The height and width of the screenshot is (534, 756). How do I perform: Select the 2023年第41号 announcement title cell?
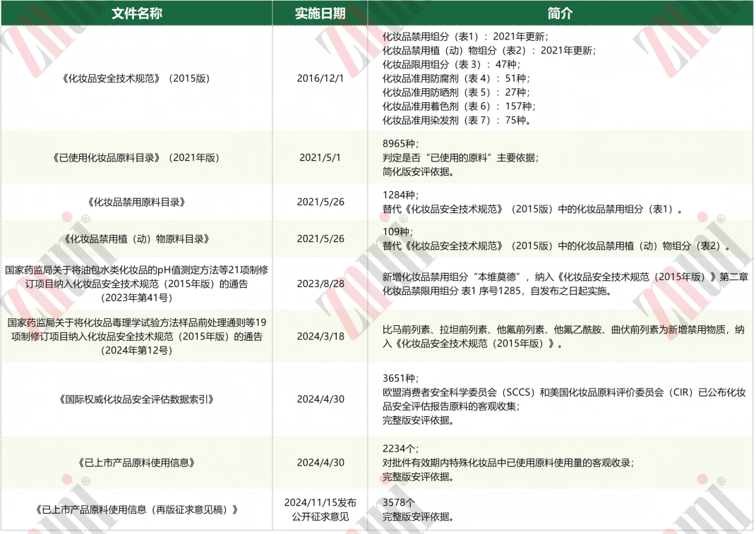pyautogui.click(x=136, y=284)
